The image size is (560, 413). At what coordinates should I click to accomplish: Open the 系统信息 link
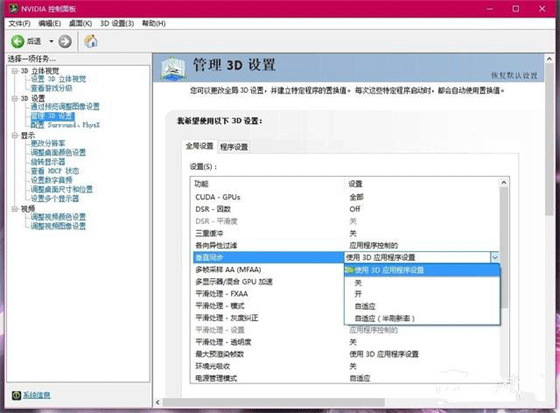tap(37, 395)
